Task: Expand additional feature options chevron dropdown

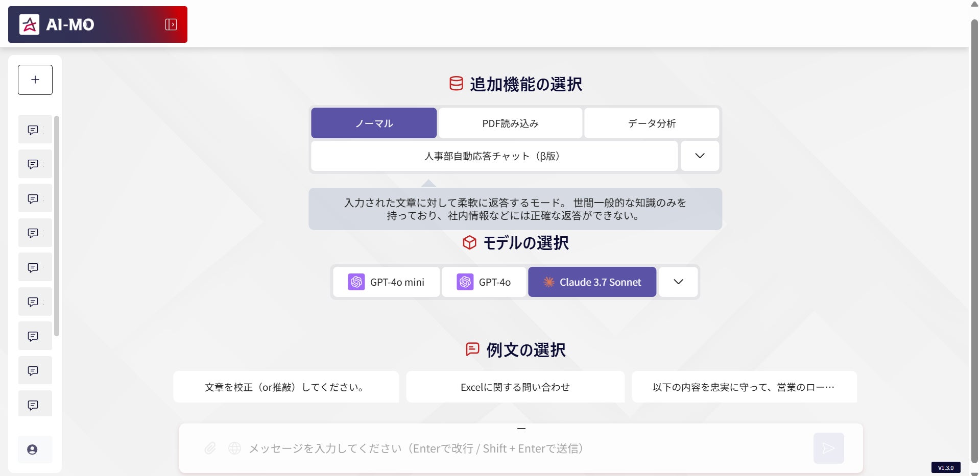Action: [700, 156]
